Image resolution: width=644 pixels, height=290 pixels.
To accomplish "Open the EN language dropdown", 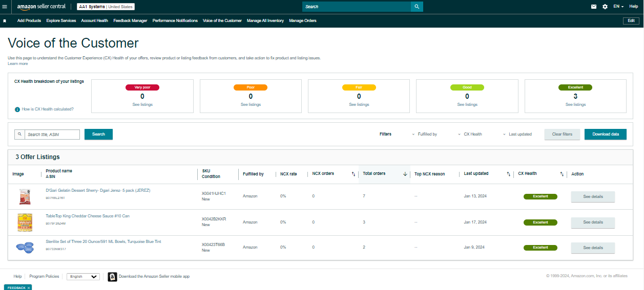I will coord(618,7).
